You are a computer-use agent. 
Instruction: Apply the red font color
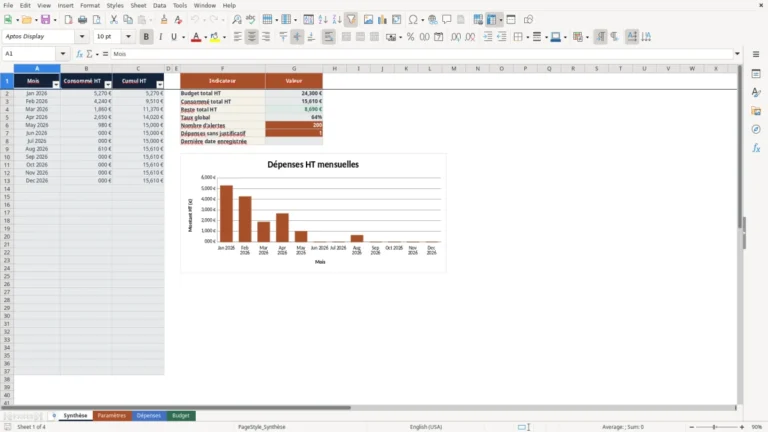tap(196, 37)
